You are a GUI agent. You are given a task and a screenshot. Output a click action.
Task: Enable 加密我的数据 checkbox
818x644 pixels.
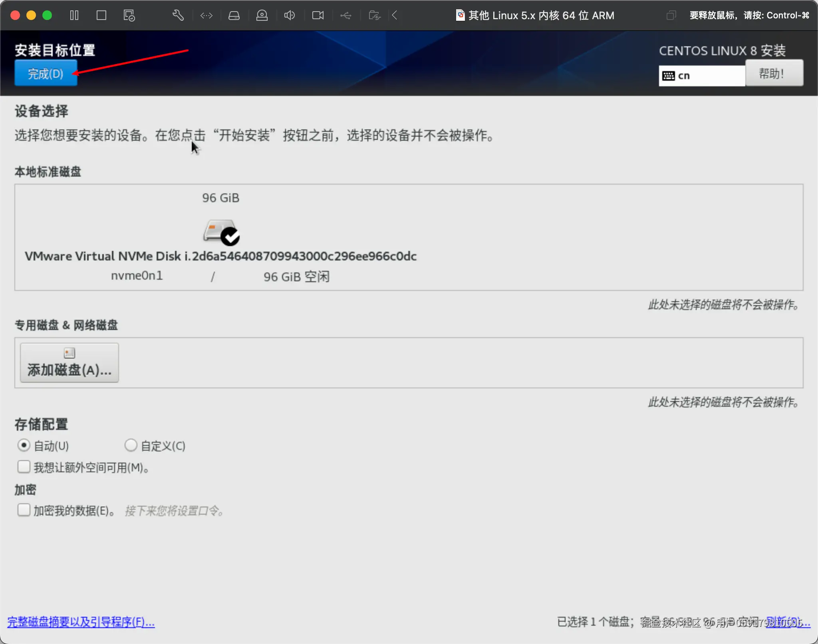point(24,510)
